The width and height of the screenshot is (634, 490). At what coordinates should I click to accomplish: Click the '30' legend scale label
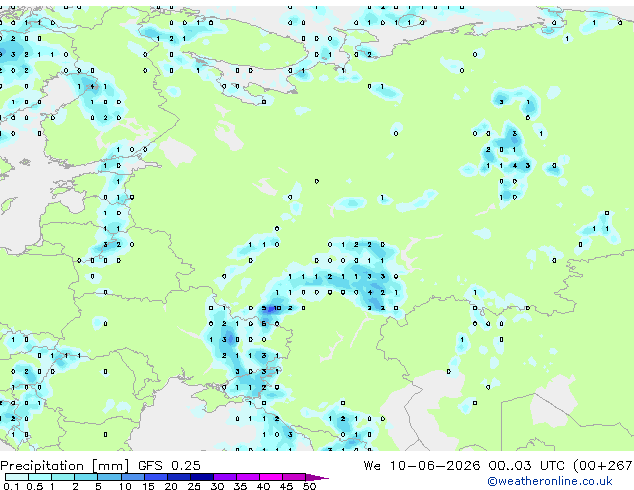217,486
